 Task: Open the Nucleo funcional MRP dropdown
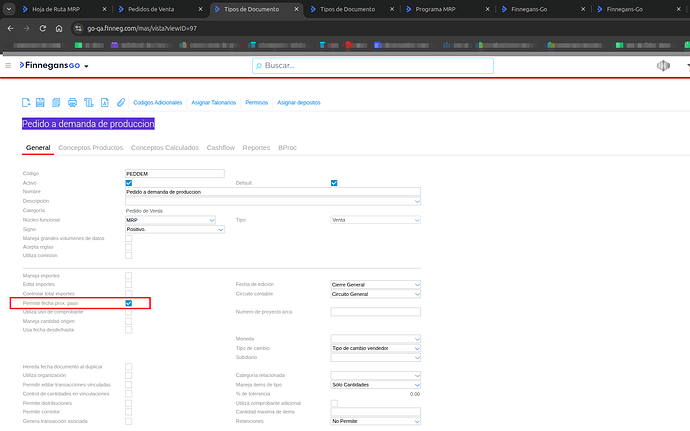tap(170, 220)
